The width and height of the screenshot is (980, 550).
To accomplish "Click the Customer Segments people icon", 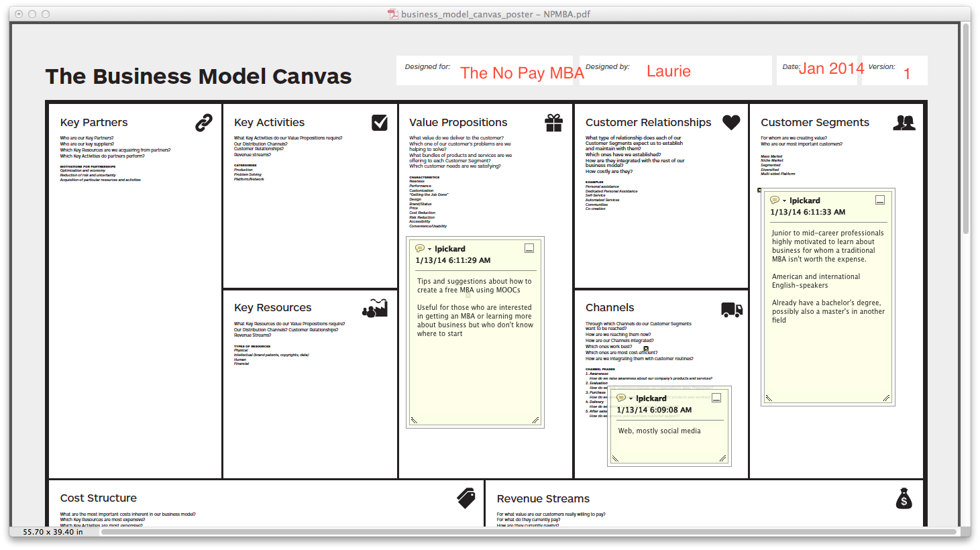I will tap(904, 123).
